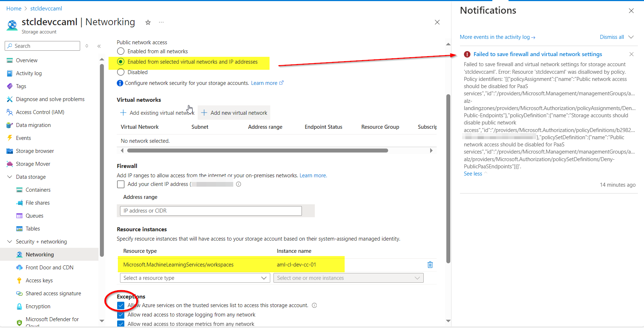Click the Data migration icon
The image size is (644, 328).
(10, 125)
